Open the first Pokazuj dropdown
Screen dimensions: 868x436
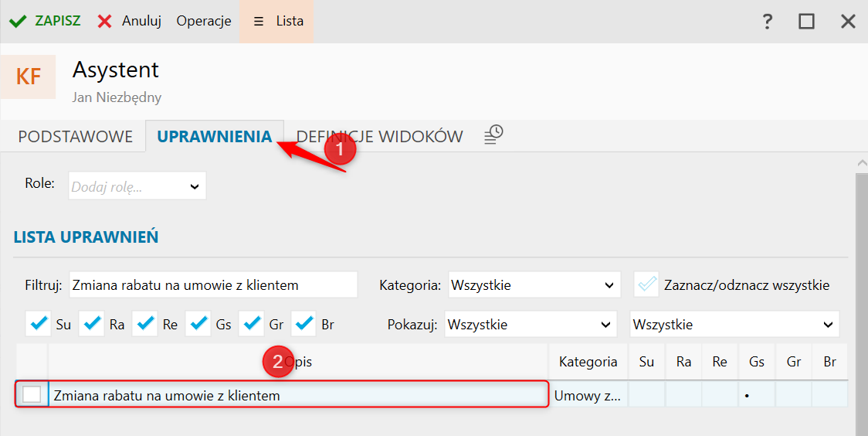click(531, 324)
